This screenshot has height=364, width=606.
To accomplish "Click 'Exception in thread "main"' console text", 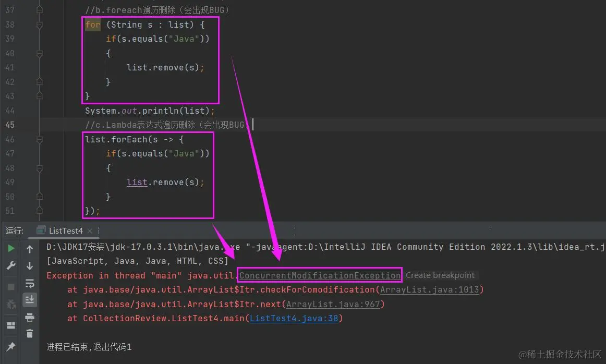I will (x=114, y=276).
